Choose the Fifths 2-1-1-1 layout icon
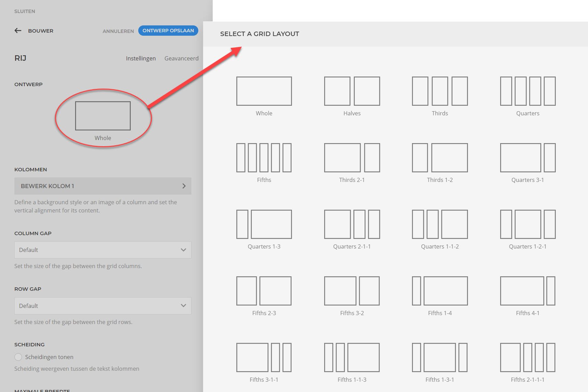This screenshot has height=392, width=588. coord(528,357)
